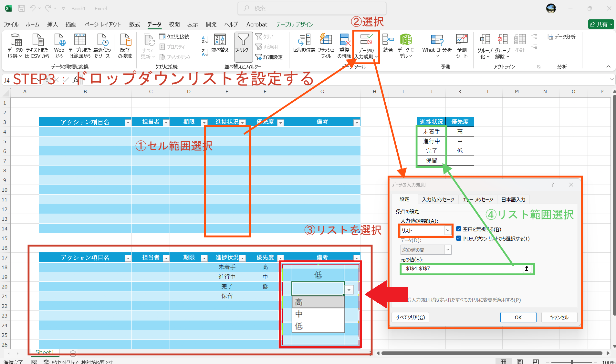The width and height of the screenshot is (616, 364).
Task: Click the Save icon in title bar
Action: [21, 8]
